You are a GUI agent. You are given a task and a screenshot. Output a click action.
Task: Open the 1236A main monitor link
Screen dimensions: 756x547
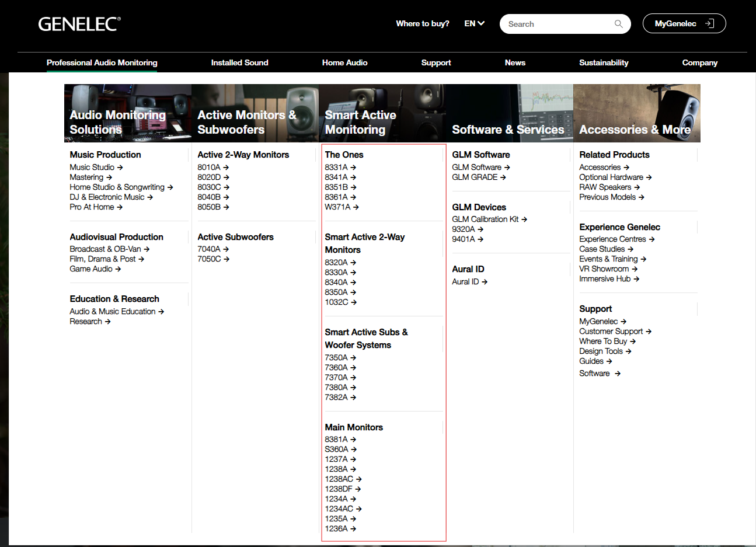tap(340, 528)
